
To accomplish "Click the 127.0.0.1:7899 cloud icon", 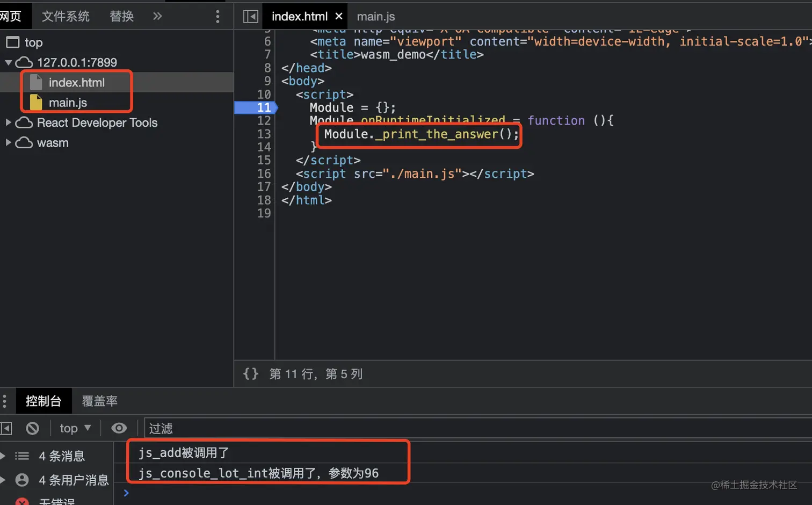I will 24,62.
